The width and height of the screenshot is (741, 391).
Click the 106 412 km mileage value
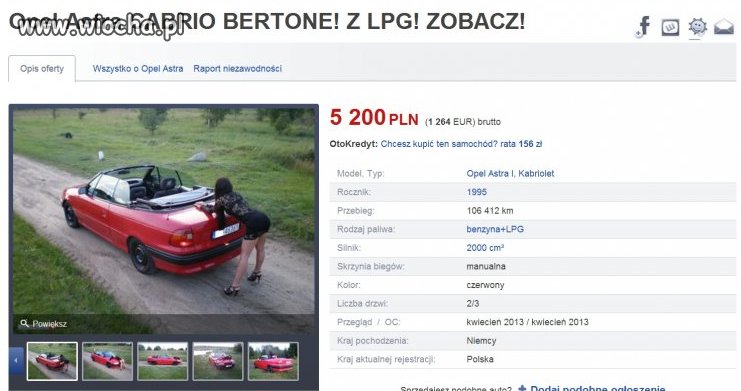point(490,211)
